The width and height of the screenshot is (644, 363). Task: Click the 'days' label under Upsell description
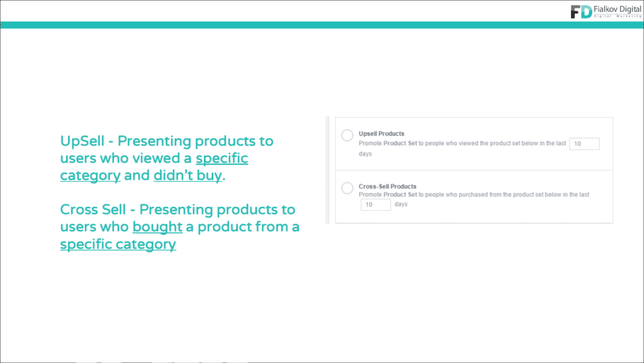(365, 154)
